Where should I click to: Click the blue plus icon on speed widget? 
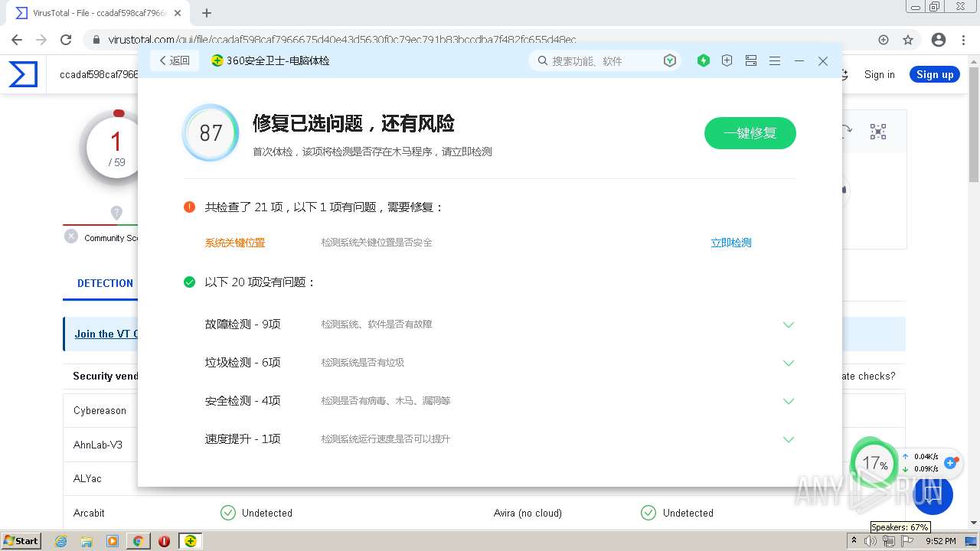951,462
